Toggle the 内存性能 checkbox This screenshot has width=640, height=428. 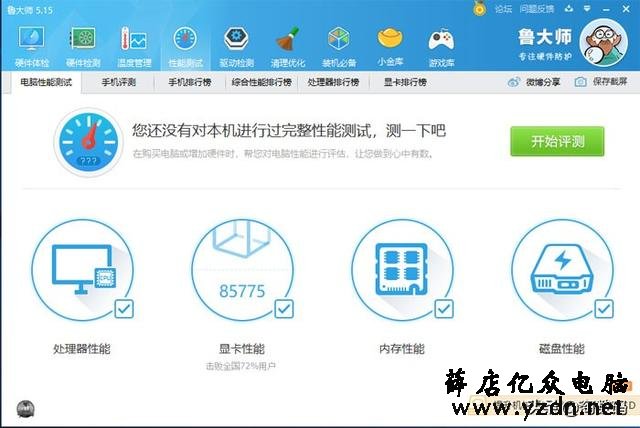(x=444, y=309)
